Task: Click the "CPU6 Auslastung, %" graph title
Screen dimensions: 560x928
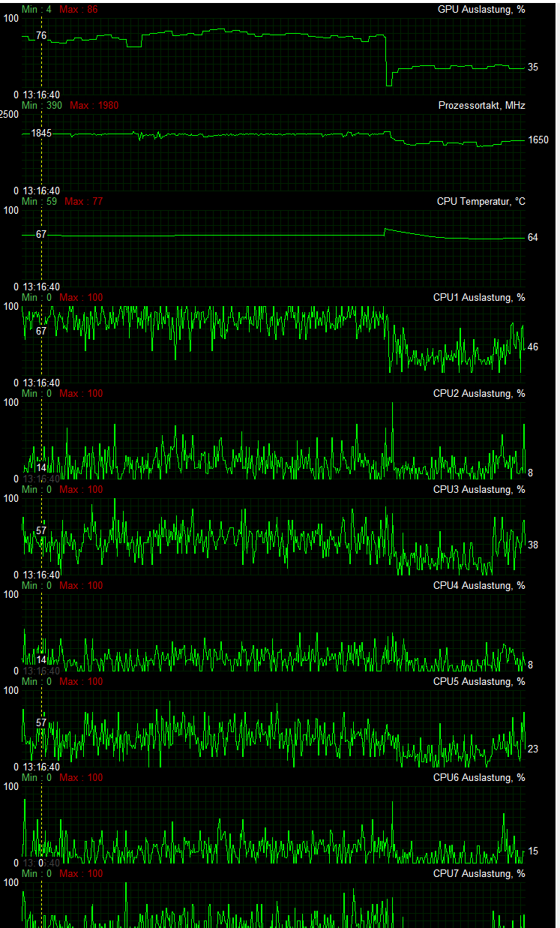Action: [x=479, y=778]
